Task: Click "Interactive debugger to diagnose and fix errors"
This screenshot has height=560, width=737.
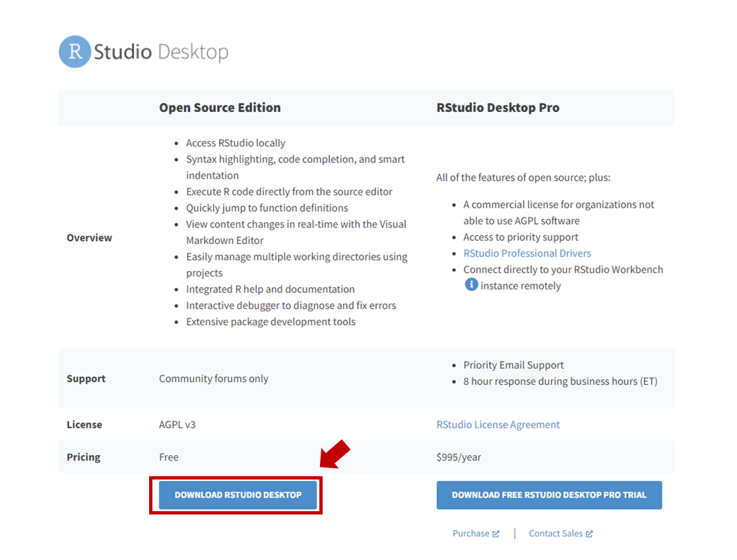Action: point(291,305)
